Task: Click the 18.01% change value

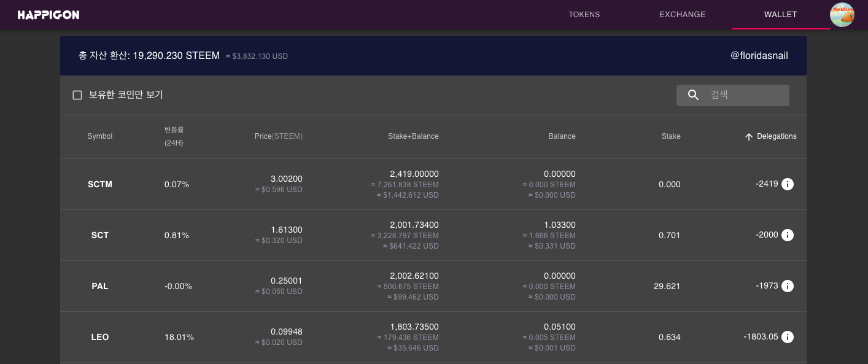Action: pyautogui.click(x=179, y=337)
